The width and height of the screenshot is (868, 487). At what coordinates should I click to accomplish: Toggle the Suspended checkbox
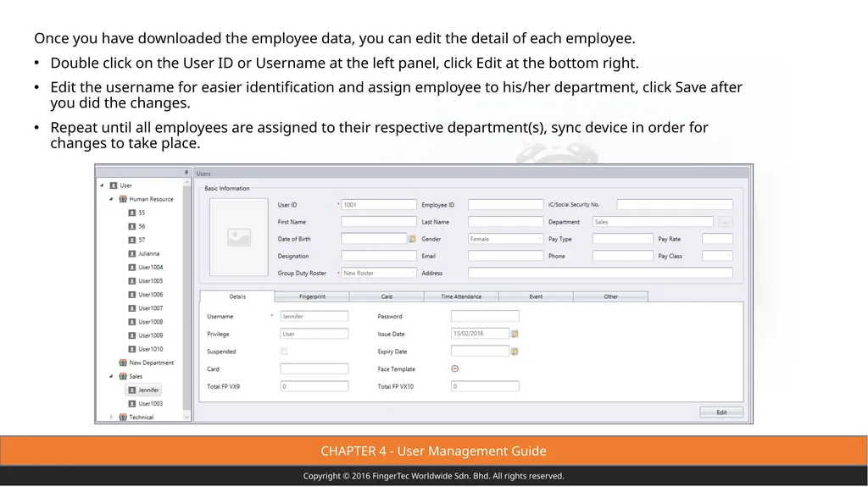point(283,351)
